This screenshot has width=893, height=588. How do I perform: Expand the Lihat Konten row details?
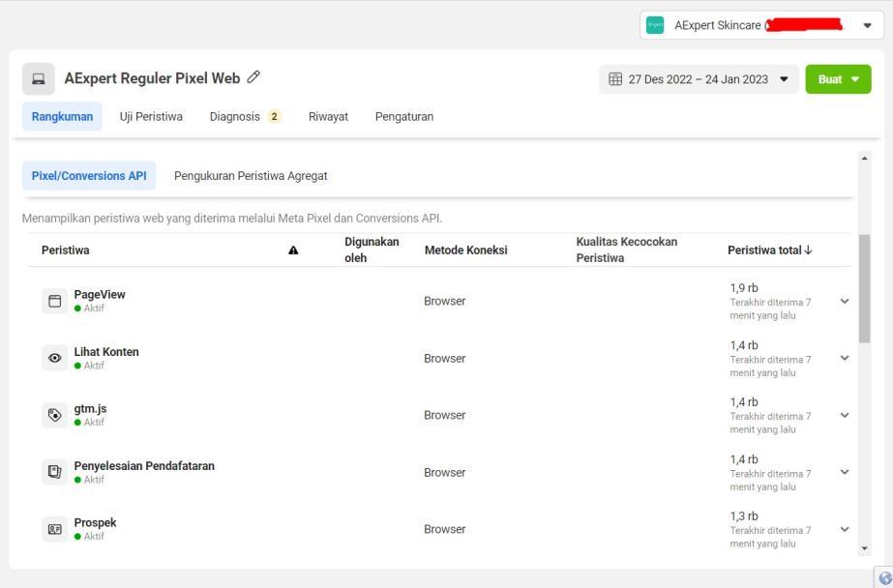pyautogui.click(x=845, y=358)
